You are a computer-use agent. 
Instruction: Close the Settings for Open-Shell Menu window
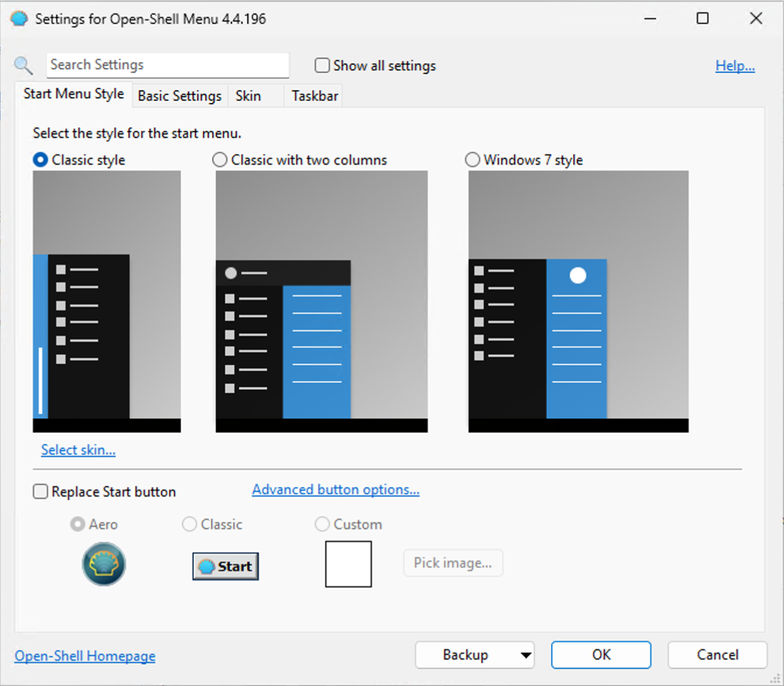pos(756,19)
